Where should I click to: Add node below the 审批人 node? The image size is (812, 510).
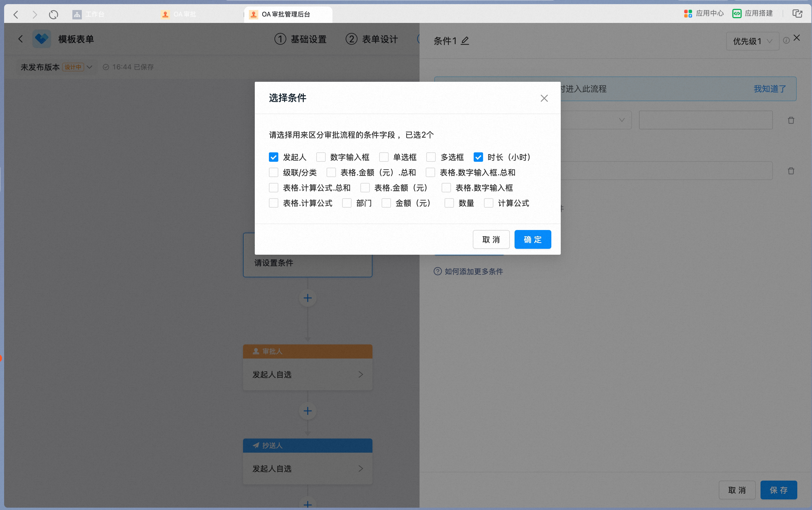(x=307, y=411)
